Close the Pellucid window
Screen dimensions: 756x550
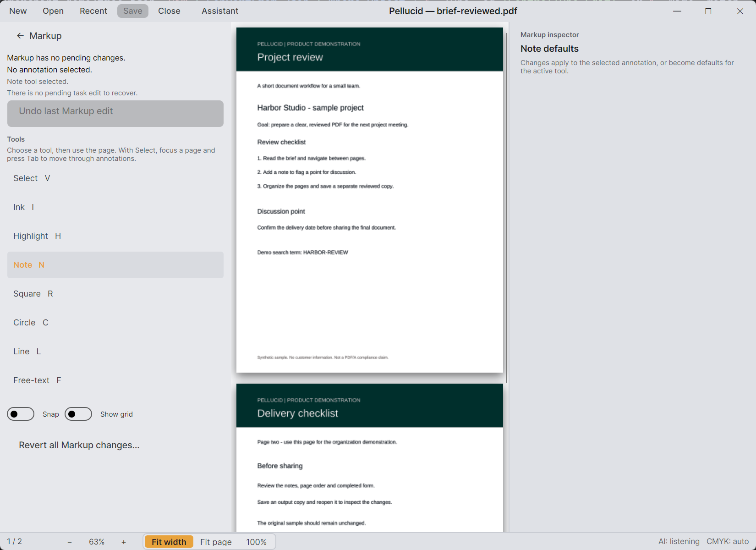[x=740, y=11]
